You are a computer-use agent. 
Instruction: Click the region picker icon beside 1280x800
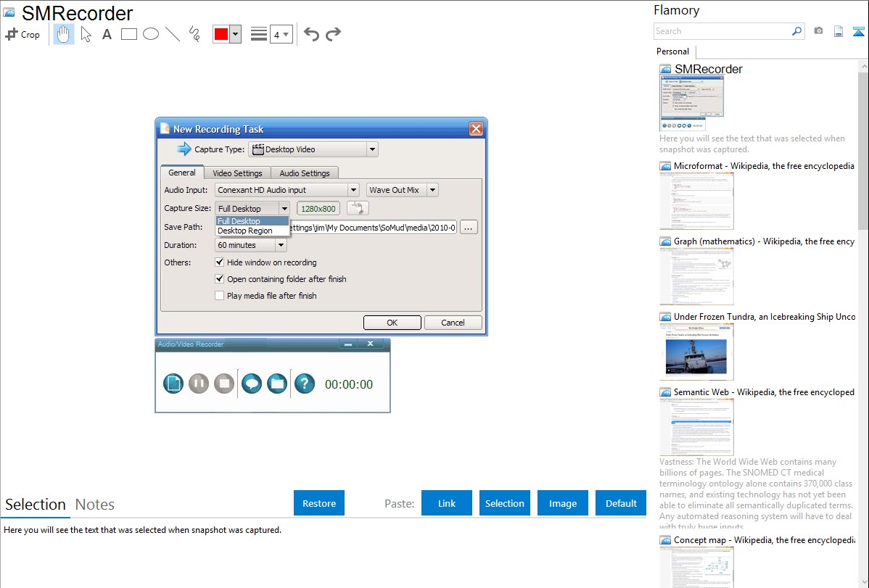pos(358,208)
